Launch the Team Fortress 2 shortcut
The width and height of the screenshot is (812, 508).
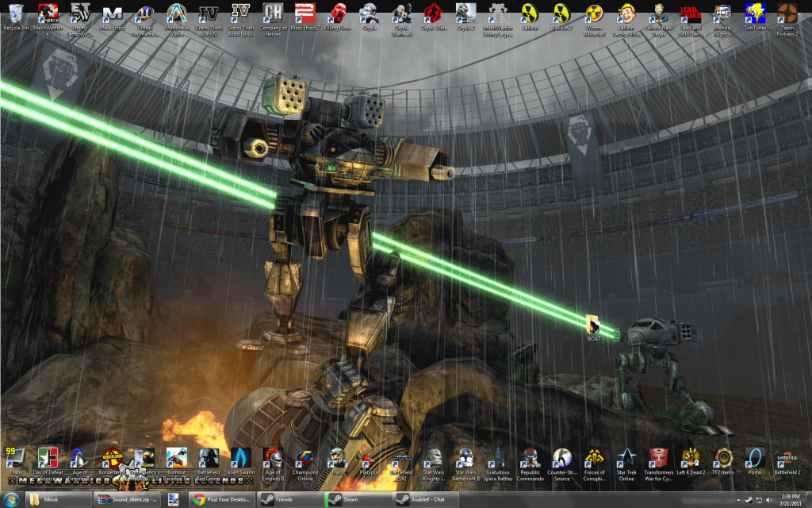coord(786,13)
